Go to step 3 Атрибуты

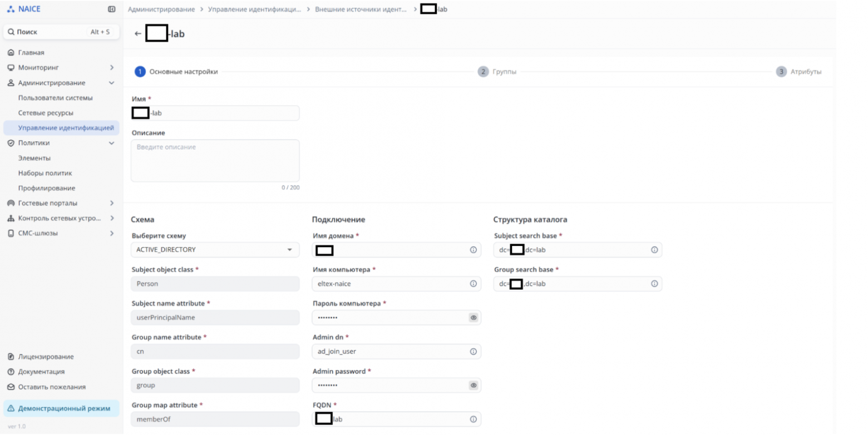[798, 72]
